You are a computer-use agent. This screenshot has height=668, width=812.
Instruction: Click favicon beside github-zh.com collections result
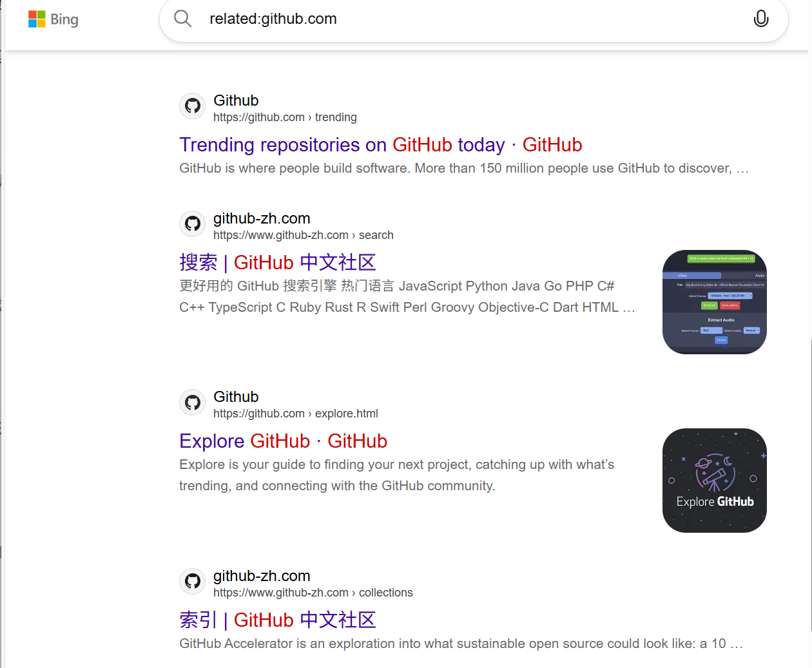point(193,581)
